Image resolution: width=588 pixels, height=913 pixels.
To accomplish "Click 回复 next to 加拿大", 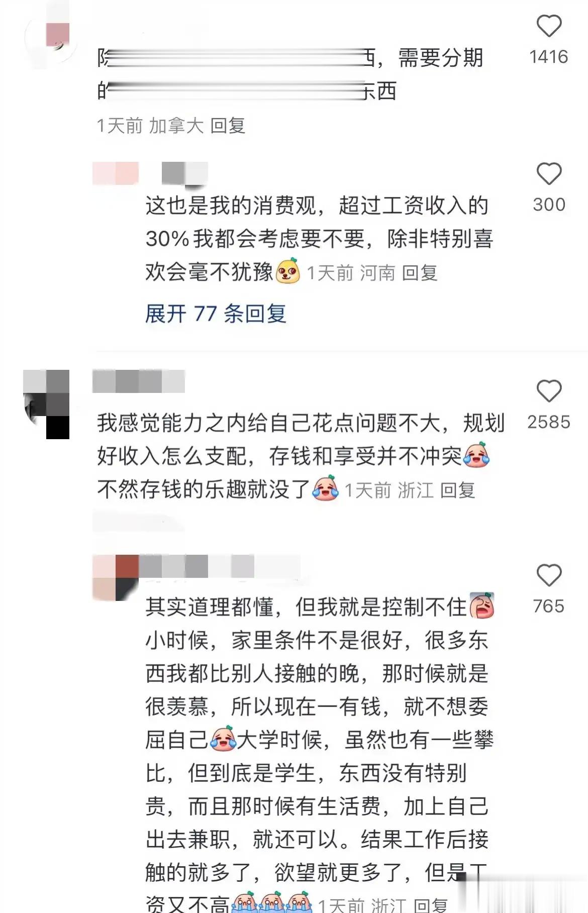I will pyautogui.click(x=228, y=126).
